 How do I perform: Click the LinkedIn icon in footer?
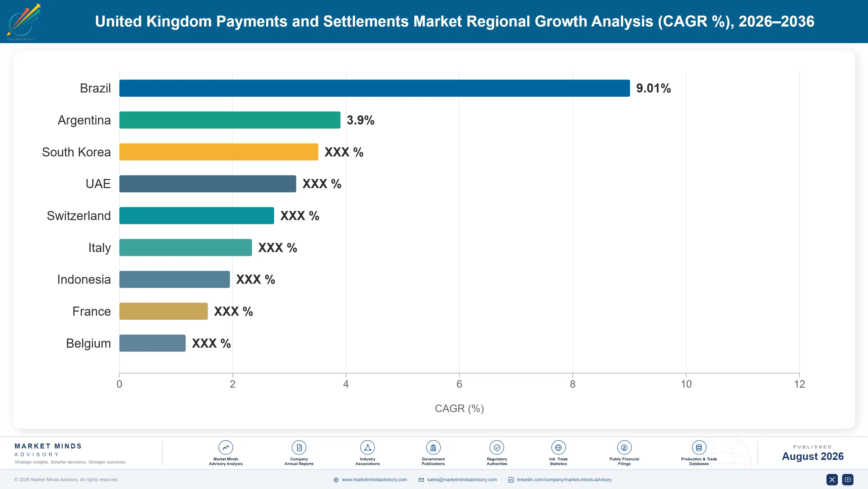pyautogui.click(x=511, y=480)
